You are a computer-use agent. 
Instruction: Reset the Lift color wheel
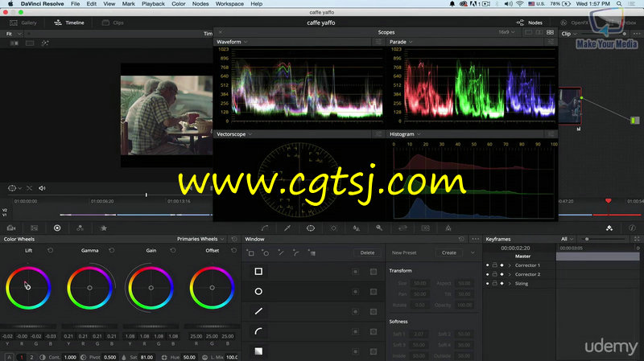pos(50,250)
